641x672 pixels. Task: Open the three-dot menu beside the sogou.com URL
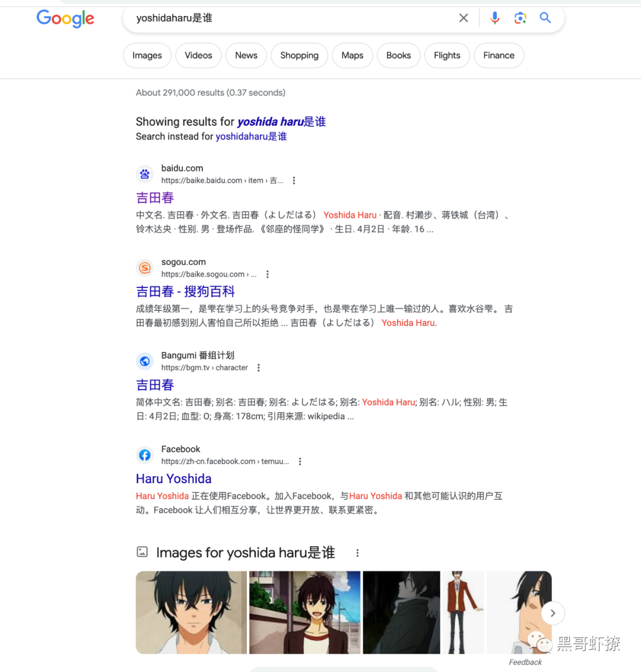[267, 274]
